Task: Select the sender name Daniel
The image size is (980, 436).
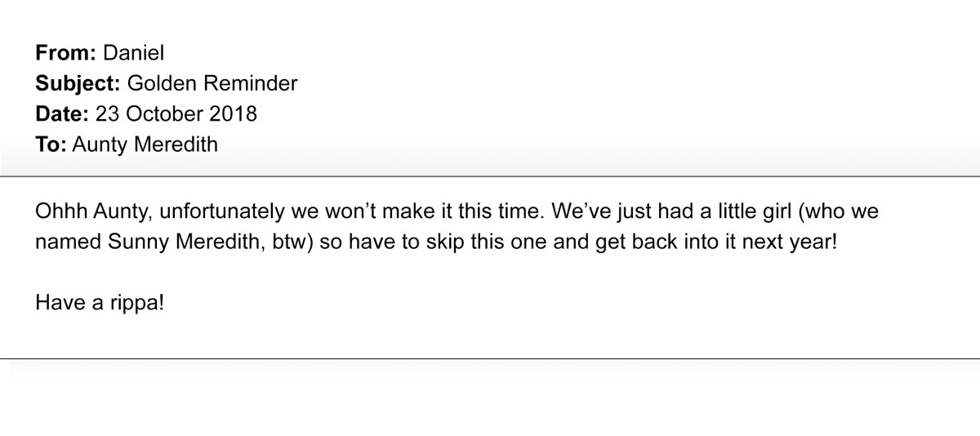Action: pos(133,53)
